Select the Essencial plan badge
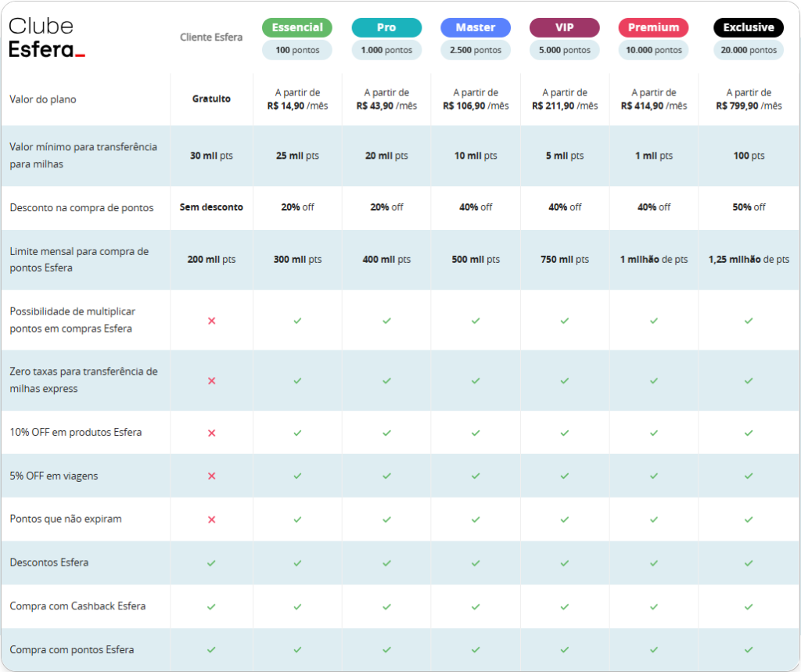The height and width of the screenshot is (672, 801). coord(297,27)
